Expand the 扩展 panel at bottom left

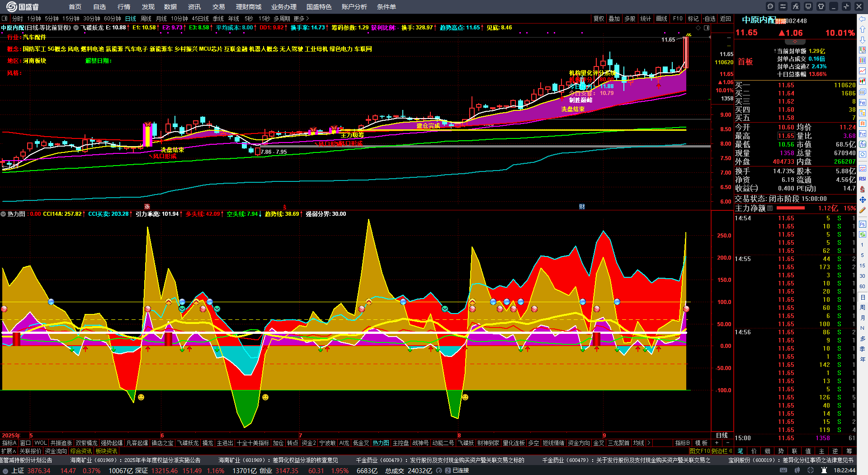tap(9, 451)
